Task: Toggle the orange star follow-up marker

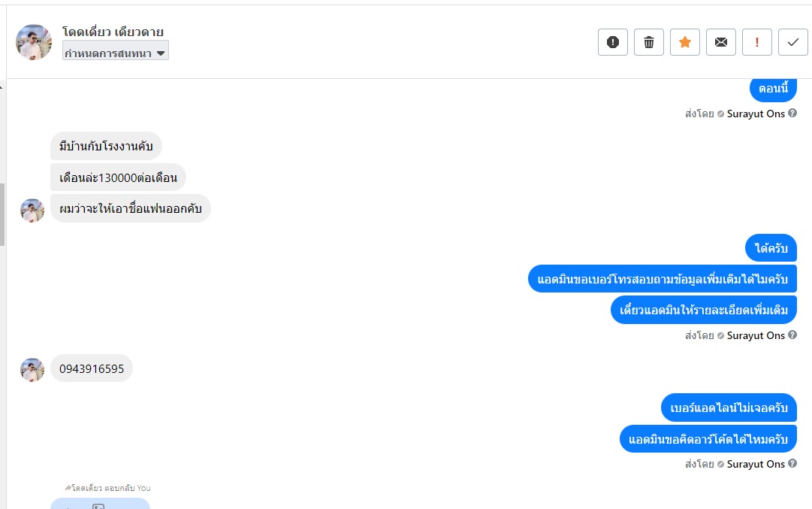Action: click(684, 42)
